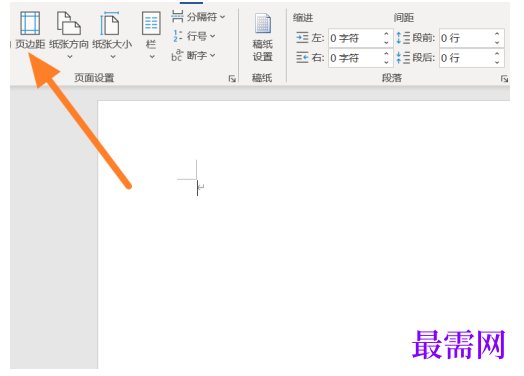Click the 段落 group label
Image resolution: width=524 pixels, height=376 pixels.
pos(392,78)
